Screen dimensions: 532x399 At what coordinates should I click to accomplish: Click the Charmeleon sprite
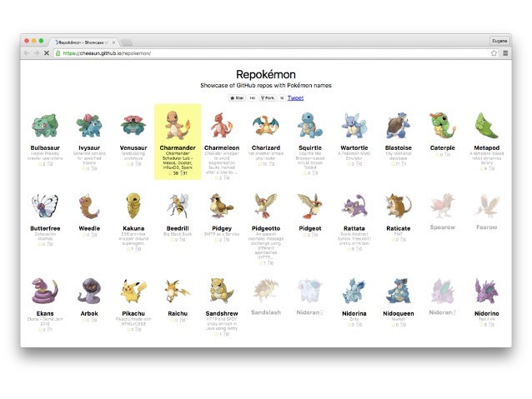pos(222,126)
